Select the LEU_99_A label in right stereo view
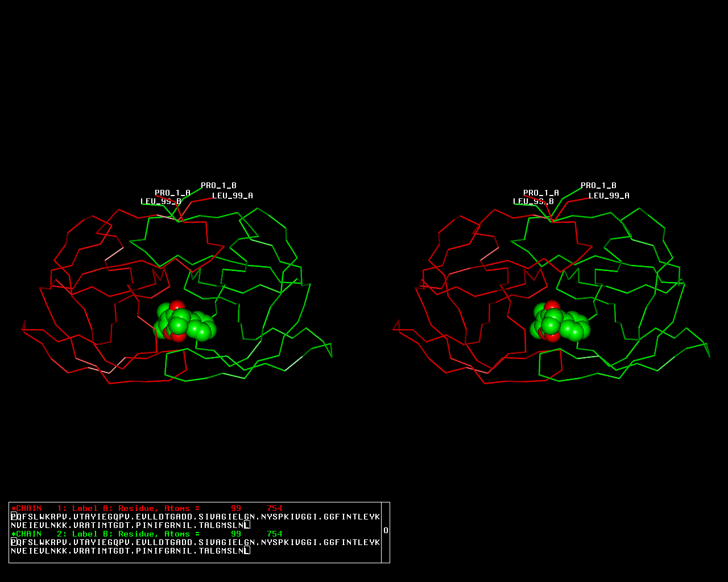 pos(609,196)
